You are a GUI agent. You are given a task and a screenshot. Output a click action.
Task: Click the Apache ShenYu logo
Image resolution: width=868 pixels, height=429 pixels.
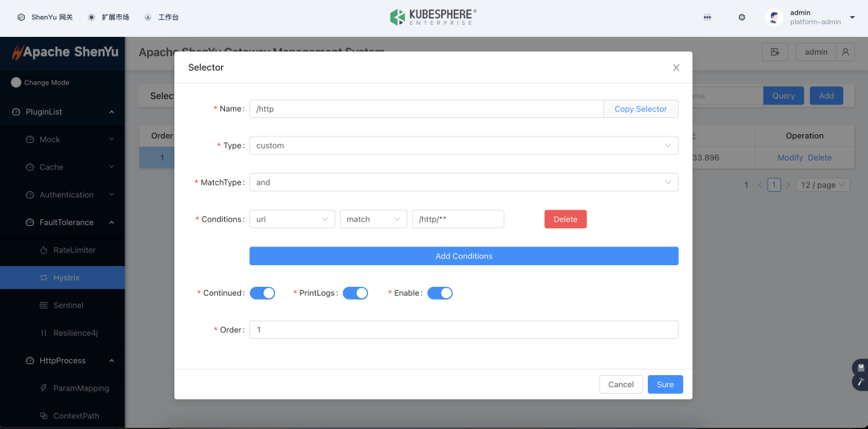[65, 52]
